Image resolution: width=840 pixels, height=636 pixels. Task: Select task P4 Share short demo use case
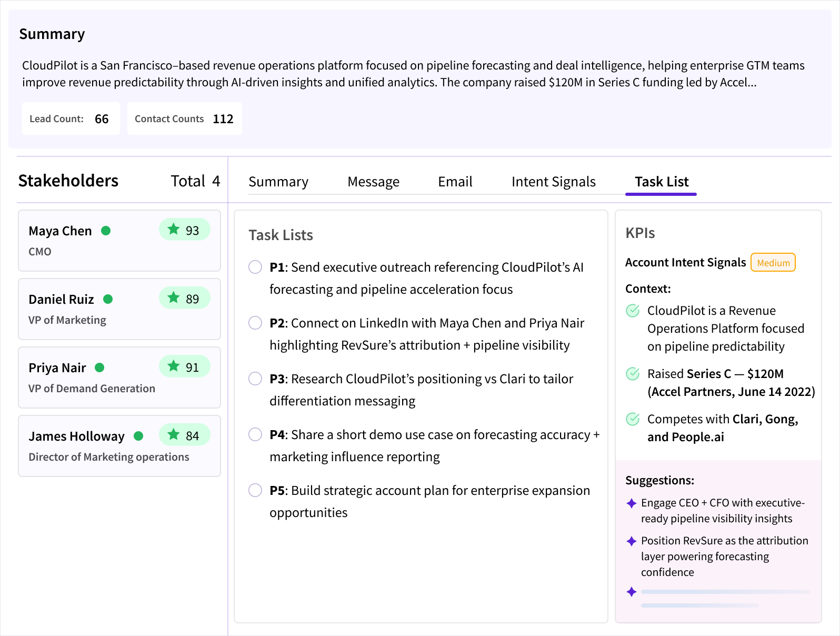point(255,434)
